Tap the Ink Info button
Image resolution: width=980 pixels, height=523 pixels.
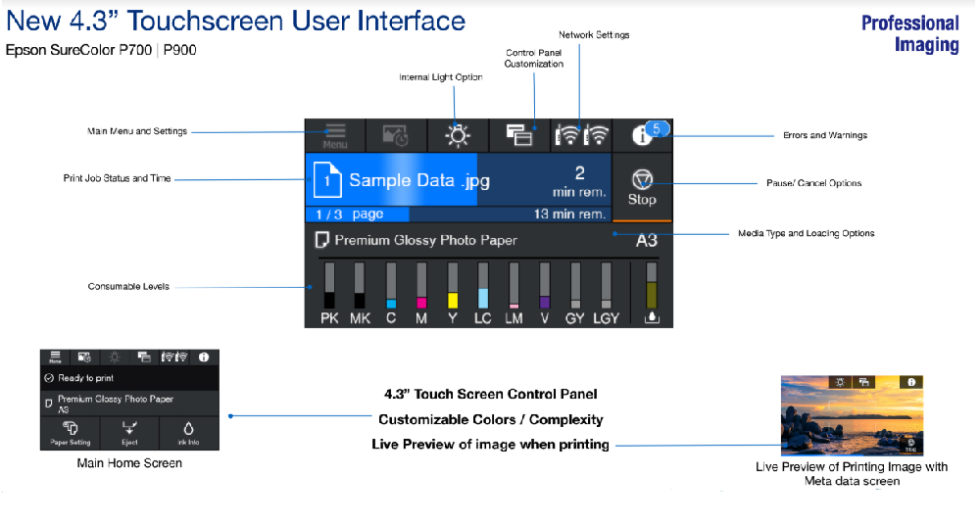click(189, 433)
